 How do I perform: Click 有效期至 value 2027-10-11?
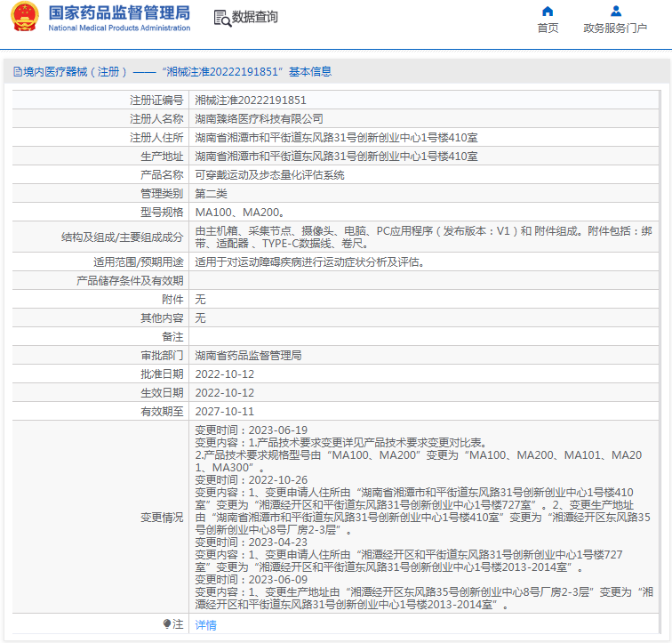click(225, 412)
